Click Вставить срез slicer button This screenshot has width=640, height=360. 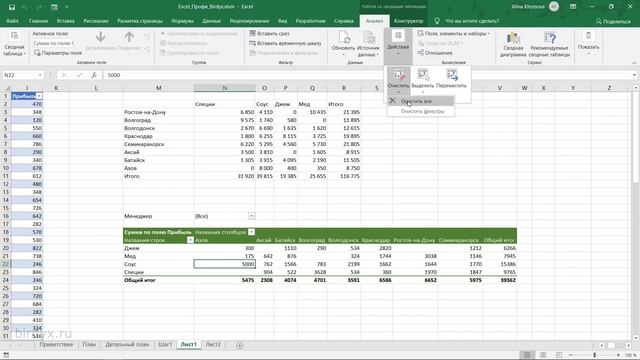tap(269, 33)
